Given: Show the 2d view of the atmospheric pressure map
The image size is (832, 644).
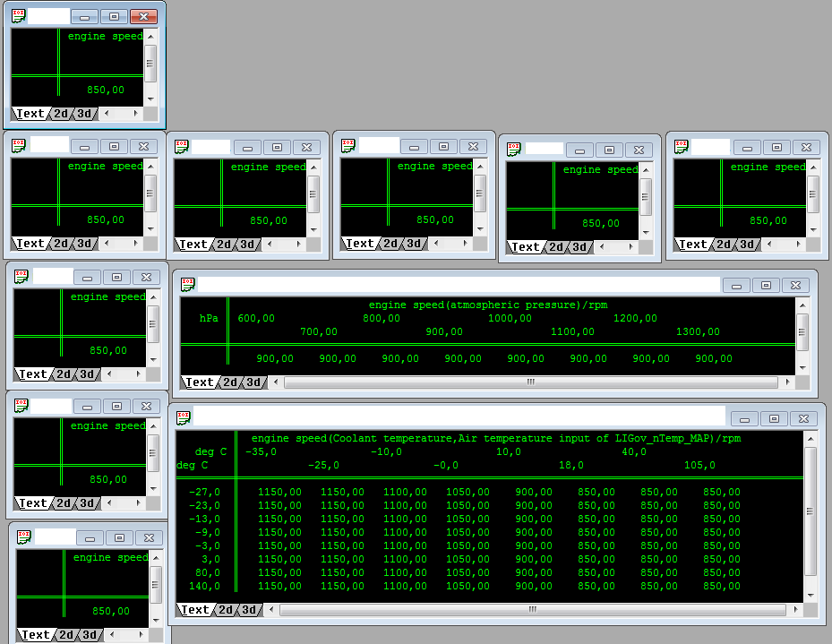Looking at the screenshot, I should [x=230, y=382].
